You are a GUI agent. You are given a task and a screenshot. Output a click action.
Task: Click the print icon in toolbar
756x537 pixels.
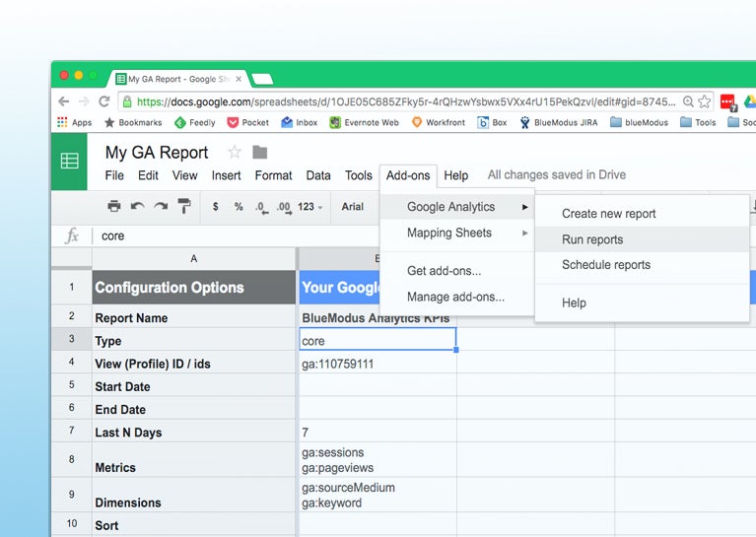(x=113, y=207)
